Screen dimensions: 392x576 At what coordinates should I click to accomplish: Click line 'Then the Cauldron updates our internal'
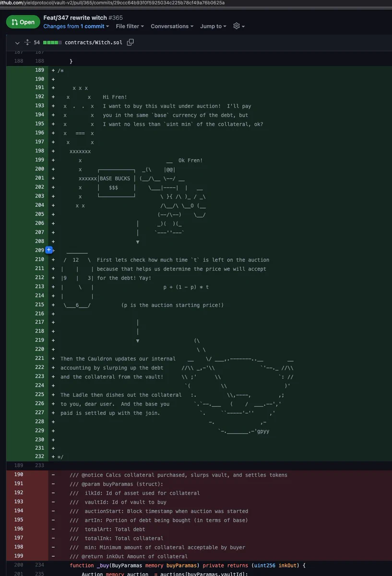tap(118, 359)
